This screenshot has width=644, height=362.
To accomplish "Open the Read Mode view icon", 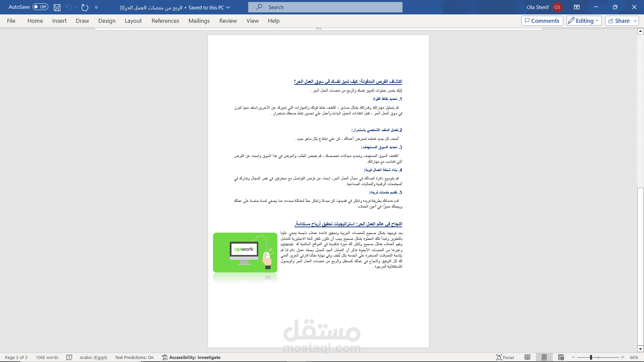I will pos(527,357).
